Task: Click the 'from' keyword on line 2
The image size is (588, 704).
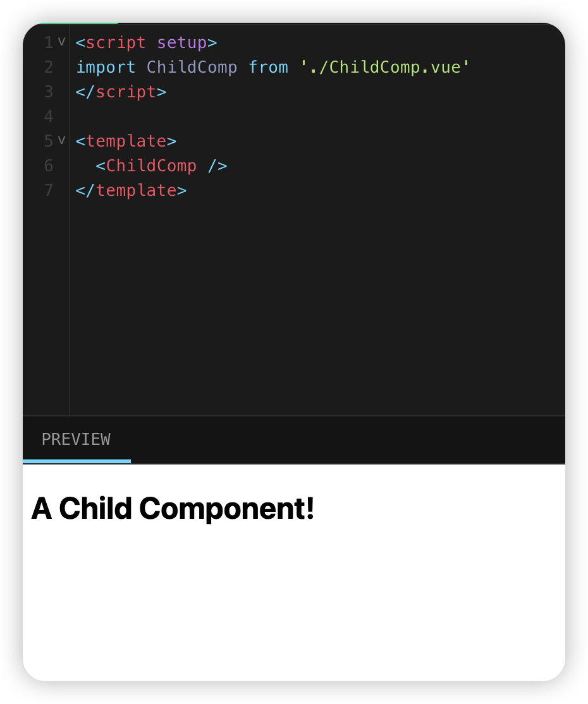Action: click(x=268, y=68)
